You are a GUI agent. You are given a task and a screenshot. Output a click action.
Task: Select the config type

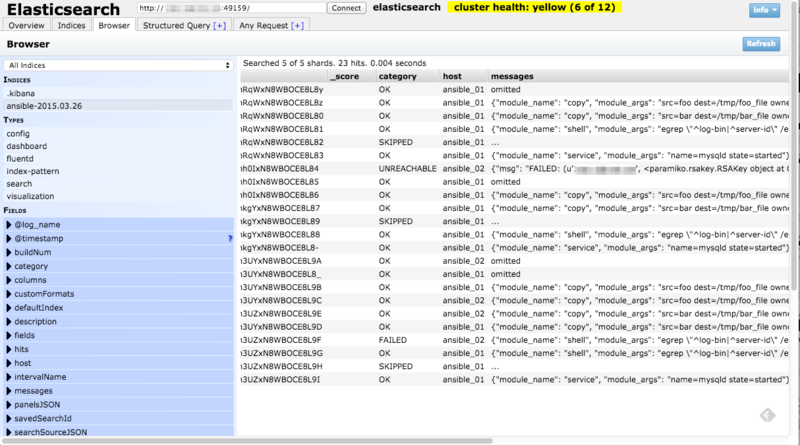[x=118, y=133]
